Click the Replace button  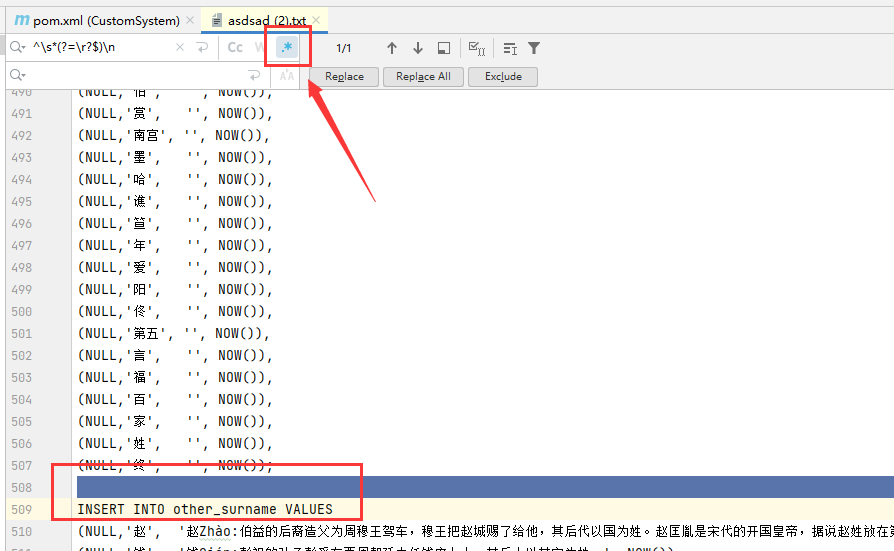click(x=344, y=76)
